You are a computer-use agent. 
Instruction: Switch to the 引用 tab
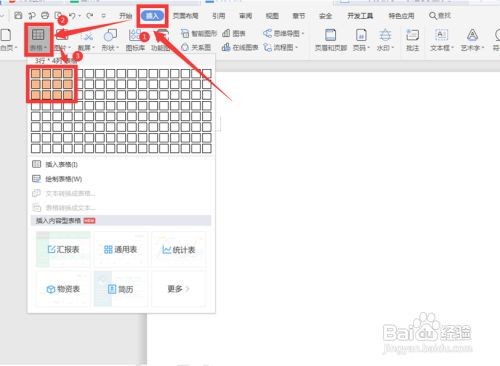[x=219, y=16]
